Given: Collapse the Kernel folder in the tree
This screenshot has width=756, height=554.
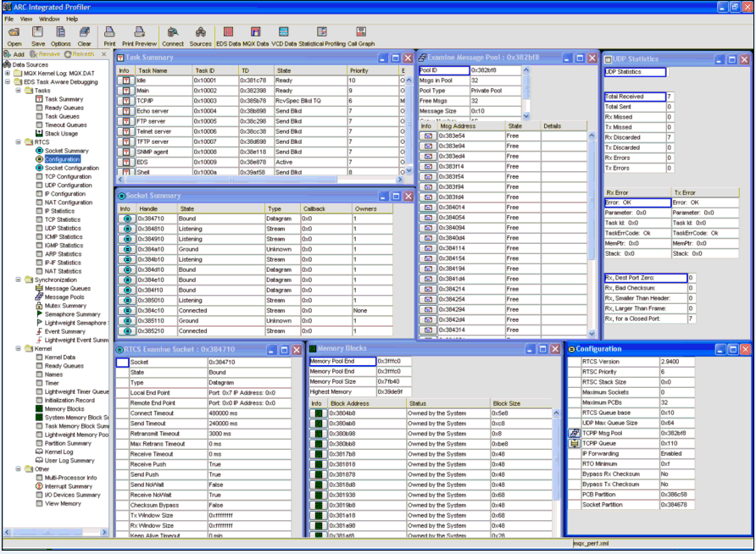Looking at the screenshot, I should tap(19, 348).
